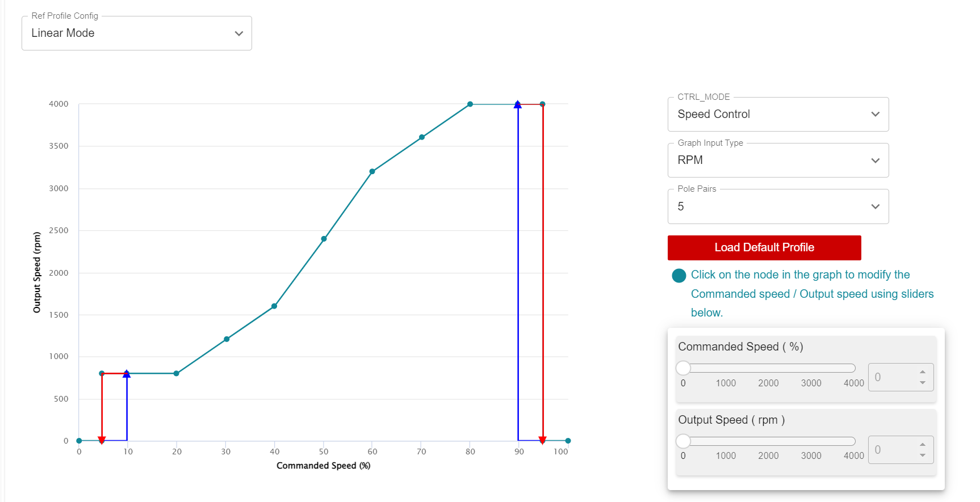Image resolution: width=980 pixels, height=502 pixels.
Task: Click the graph node at 20% commanded speed
Action: 177,373
